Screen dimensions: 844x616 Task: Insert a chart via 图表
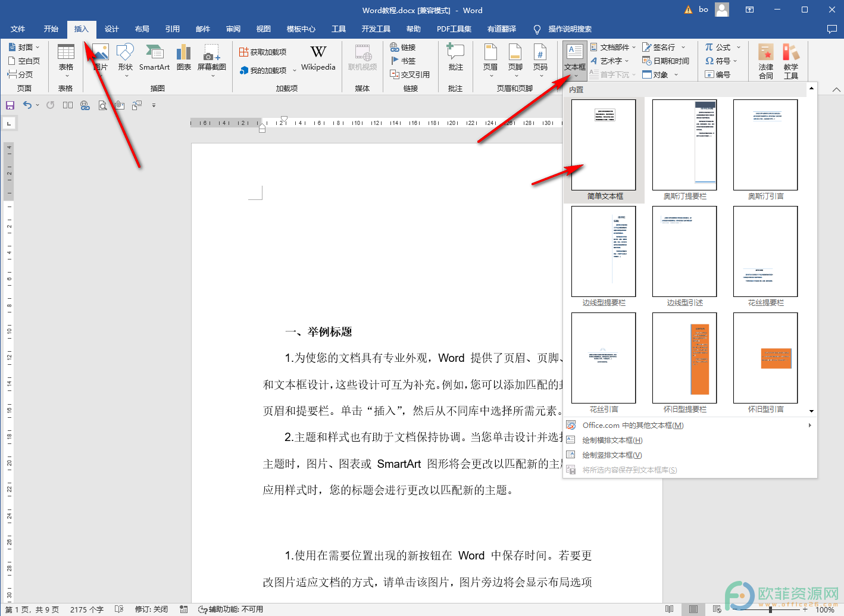(184, 58)
